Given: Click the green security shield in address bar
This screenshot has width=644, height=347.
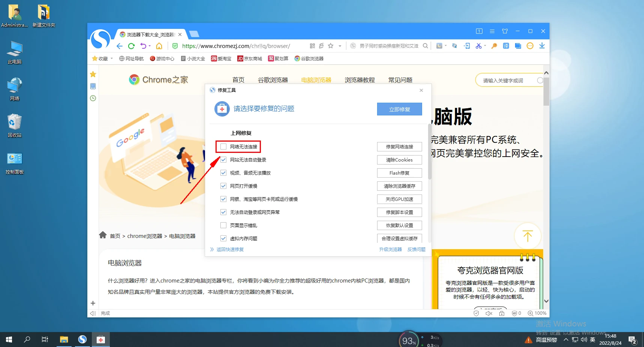Looking at the screenshot, I should [175, 46].
